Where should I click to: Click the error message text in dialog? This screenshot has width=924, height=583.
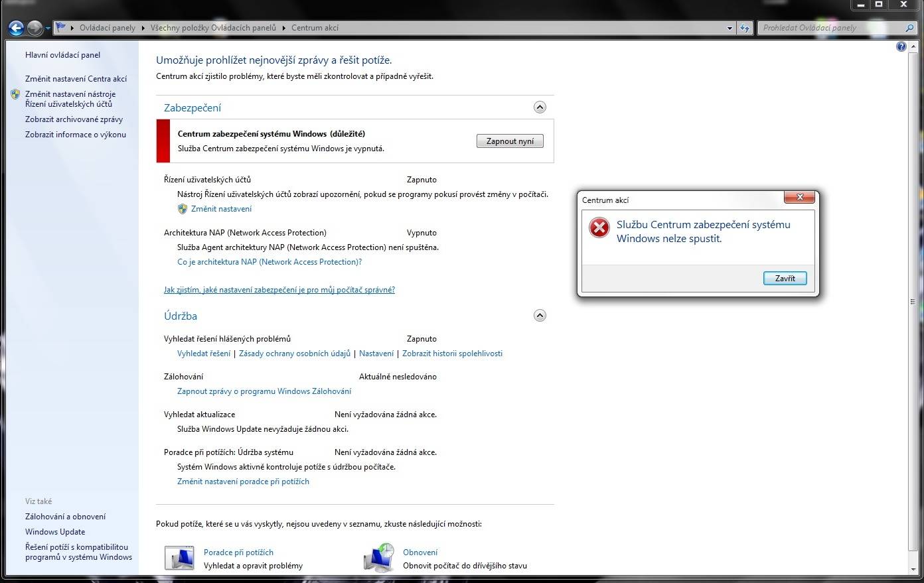tap(704, 231)
